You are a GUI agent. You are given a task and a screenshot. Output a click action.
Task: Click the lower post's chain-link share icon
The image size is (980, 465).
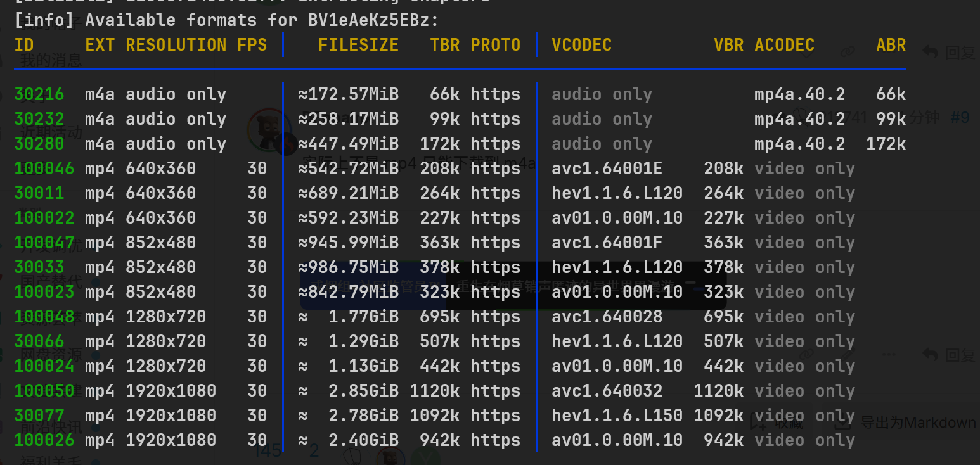click(x=806, y=355)
